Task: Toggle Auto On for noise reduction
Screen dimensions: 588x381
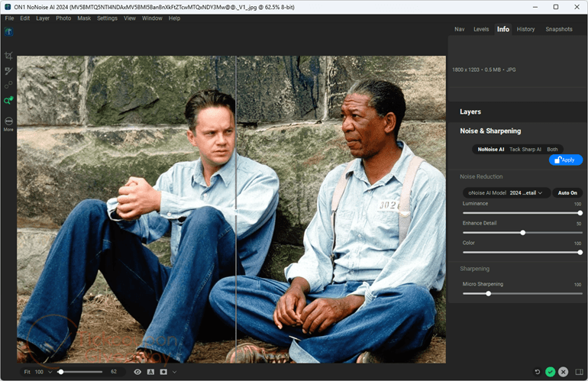Action: coord(567,192)
